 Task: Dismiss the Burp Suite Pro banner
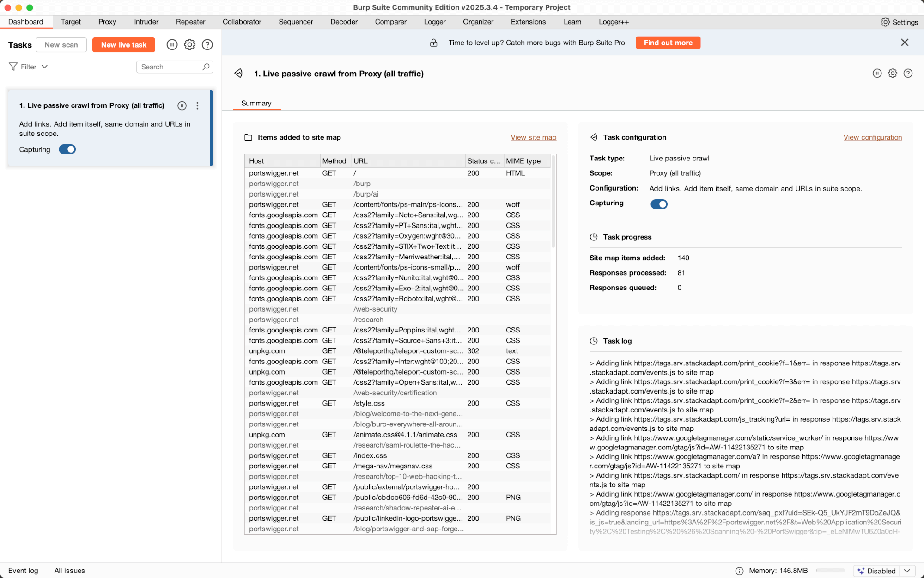tap(905, 43)
